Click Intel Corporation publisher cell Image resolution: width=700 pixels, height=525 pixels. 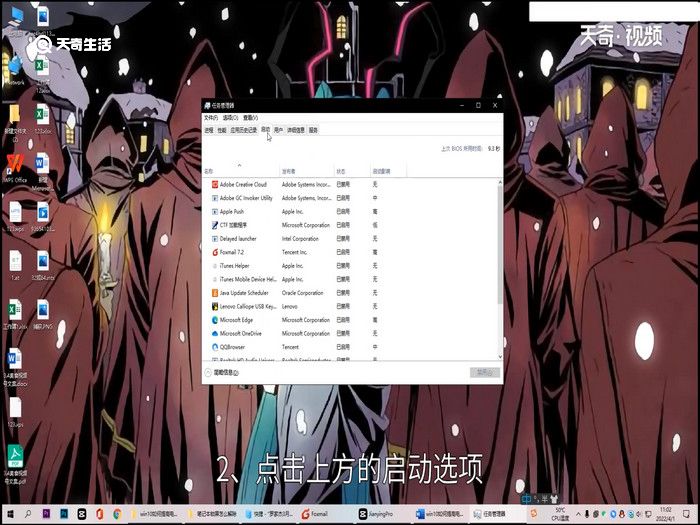300,239
